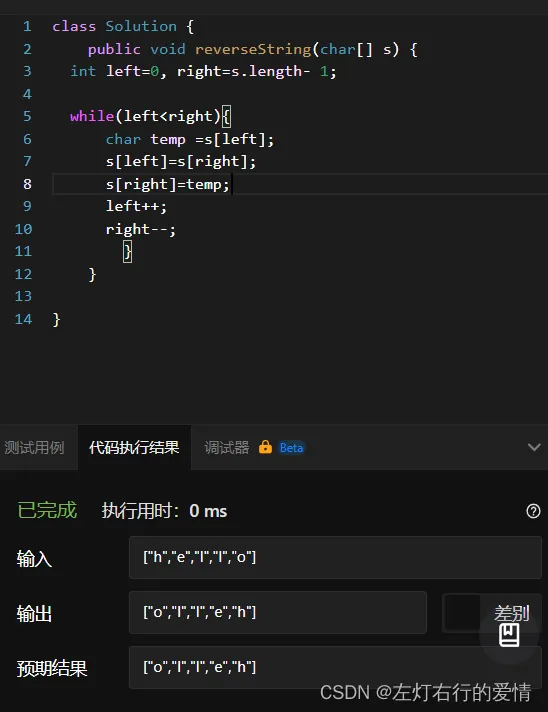The height and width of the screenshot is (712, 548).
Task: Click the highlighted opening brace after while condition
Action: click(227, 116)
